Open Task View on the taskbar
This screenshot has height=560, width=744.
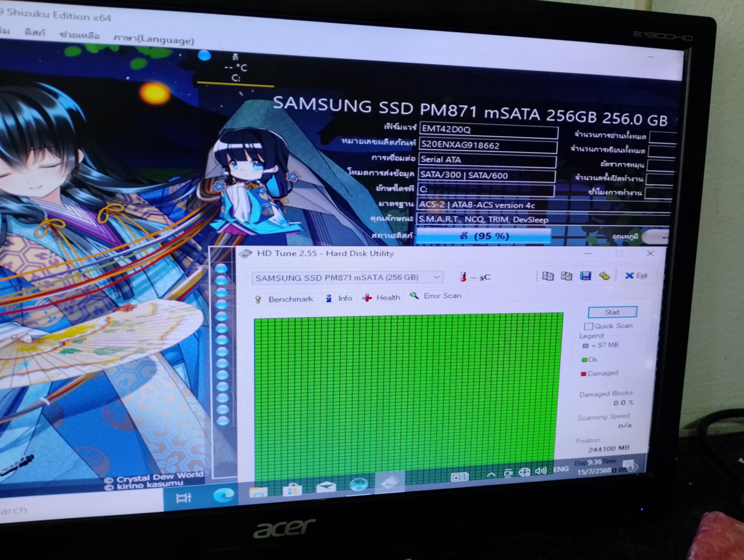click(183, 498)
